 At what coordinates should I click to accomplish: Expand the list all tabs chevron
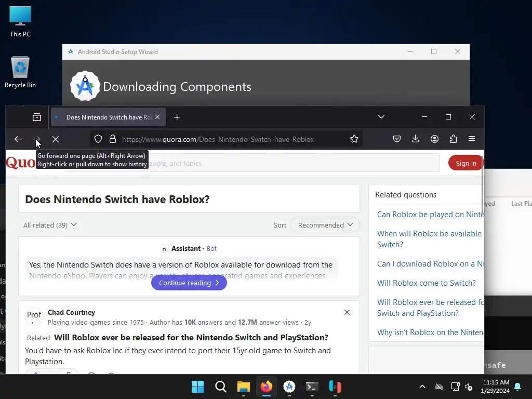381,117
